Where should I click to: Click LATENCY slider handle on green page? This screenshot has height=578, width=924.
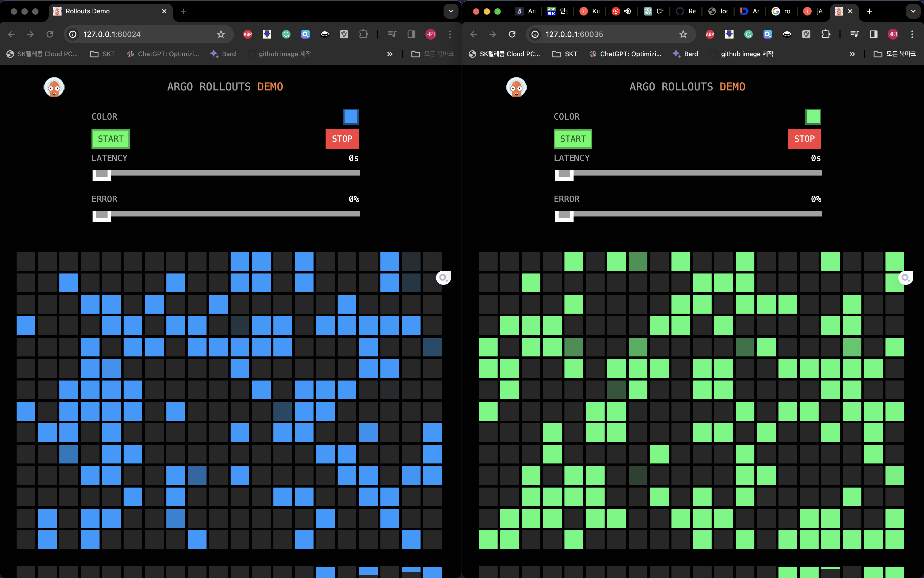coord(564,175)
